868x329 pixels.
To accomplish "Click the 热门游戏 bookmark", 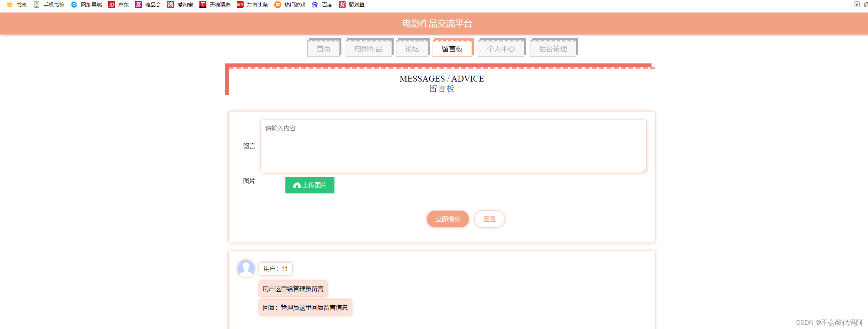I will coord(293,5).
